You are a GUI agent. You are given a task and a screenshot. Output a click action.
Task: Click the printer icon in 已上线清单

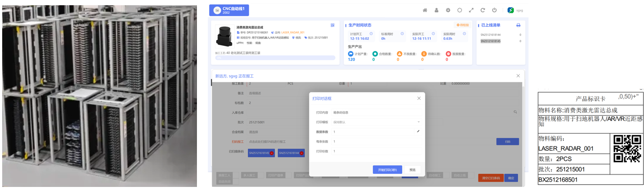(x=518, y=25)
